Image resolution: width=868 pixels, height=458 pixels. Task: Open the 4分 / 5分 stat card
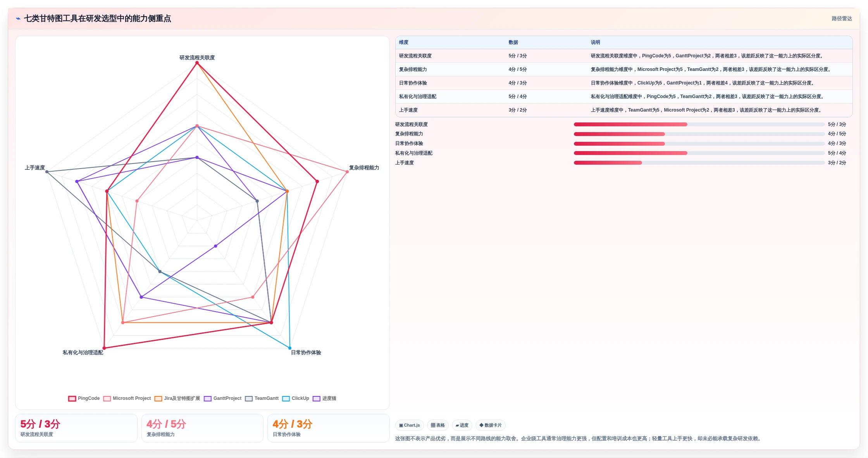tap(202, 428)
